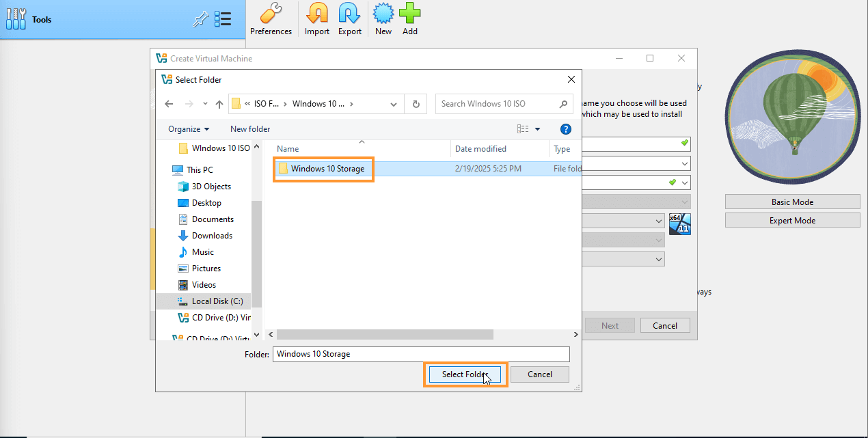This screenshot has height=438, width=868.
Task: Expand the address bar history dropdown
Action: click(x=394, y=104)
